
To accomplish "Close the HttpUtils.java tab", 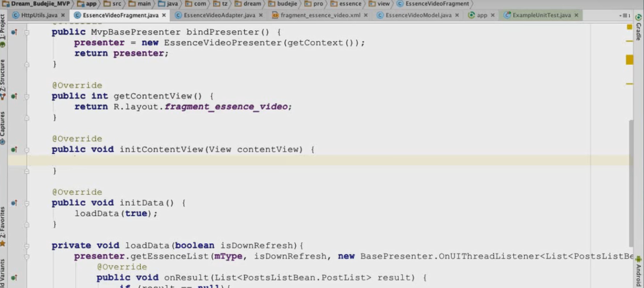I will point(64,15).
